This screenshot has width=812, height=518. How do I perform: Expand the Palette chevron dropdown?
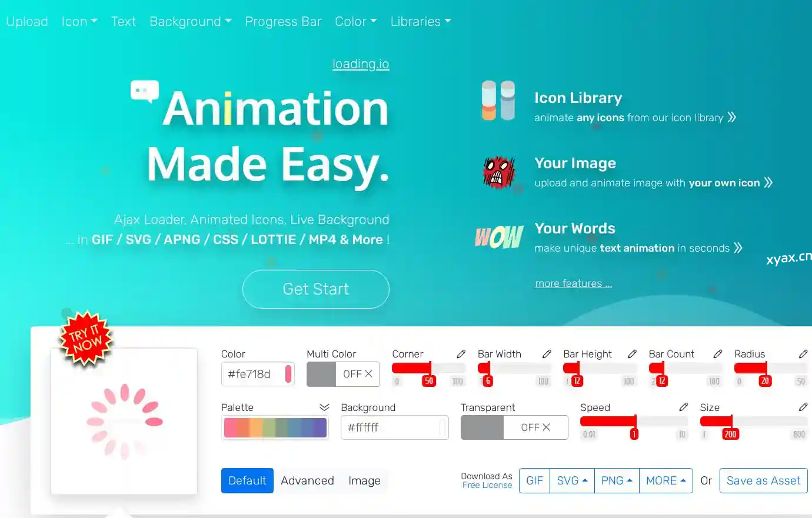coord(324,407)
